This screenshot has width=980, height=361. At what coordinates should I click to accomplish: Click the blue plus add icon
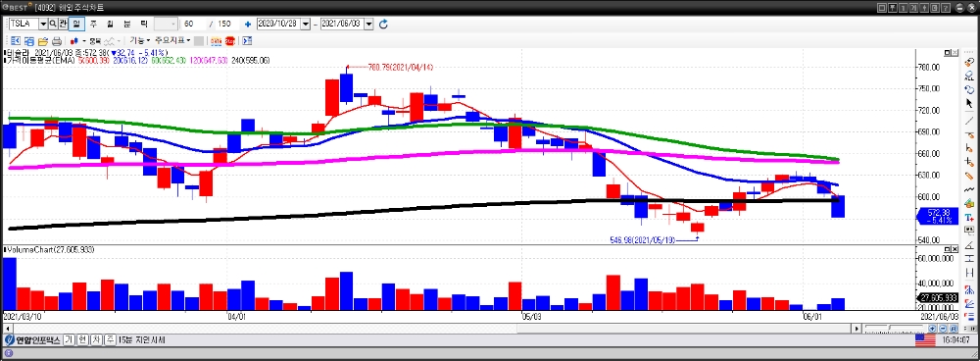pos(248,24)
